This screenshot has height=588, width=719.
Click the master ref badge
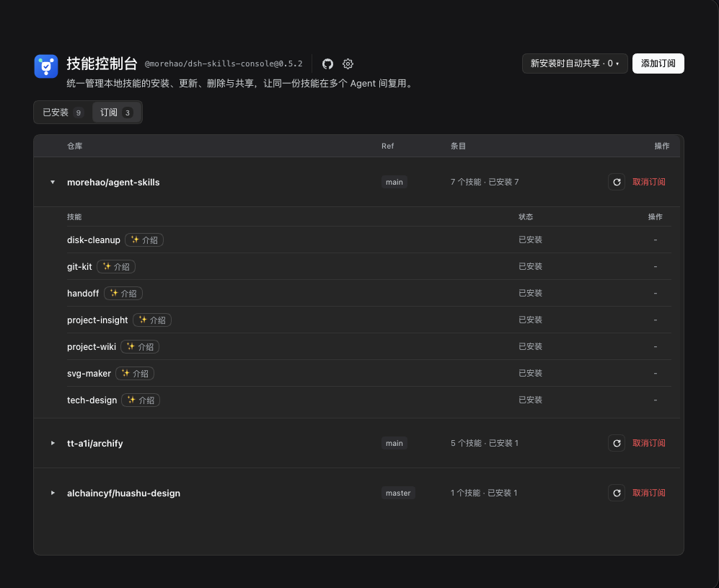[398, 493]
